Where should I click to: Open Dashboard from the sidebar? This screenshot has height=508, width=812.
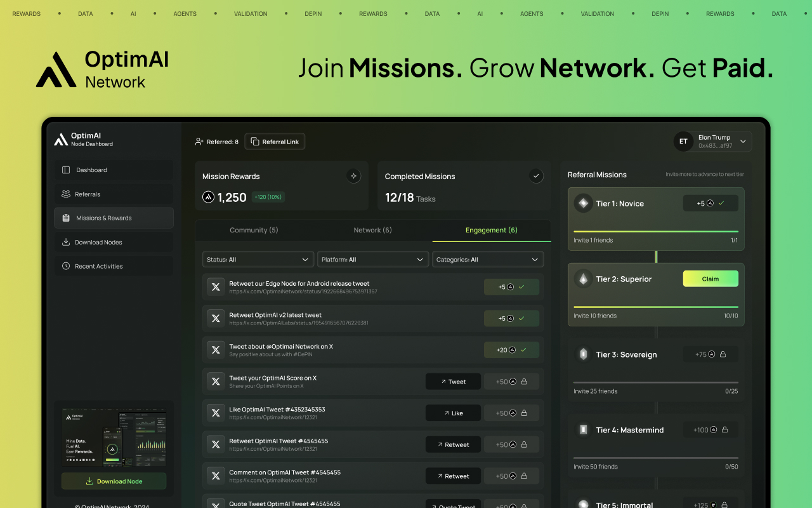pyautogui.click(x=114, y=170)
